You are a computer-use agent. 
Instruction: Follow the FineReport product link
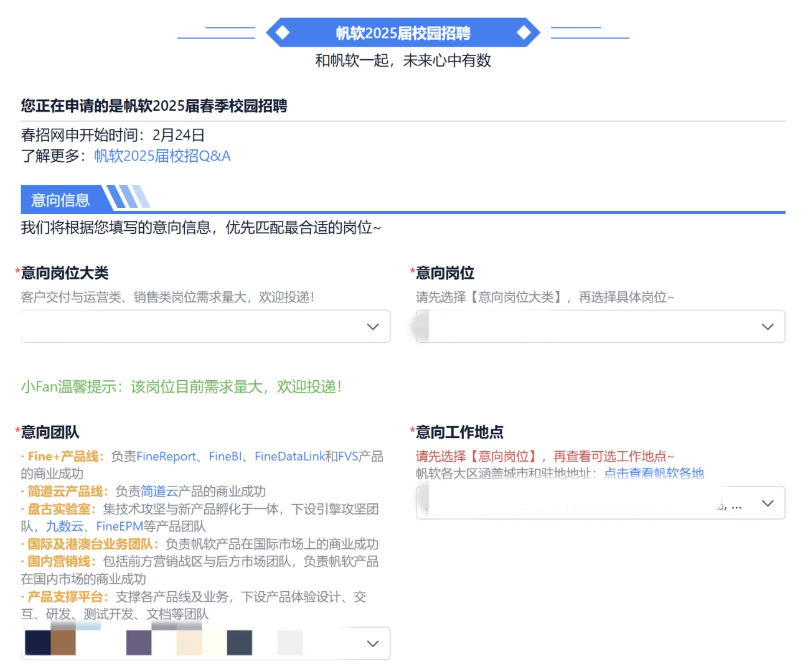166,457
